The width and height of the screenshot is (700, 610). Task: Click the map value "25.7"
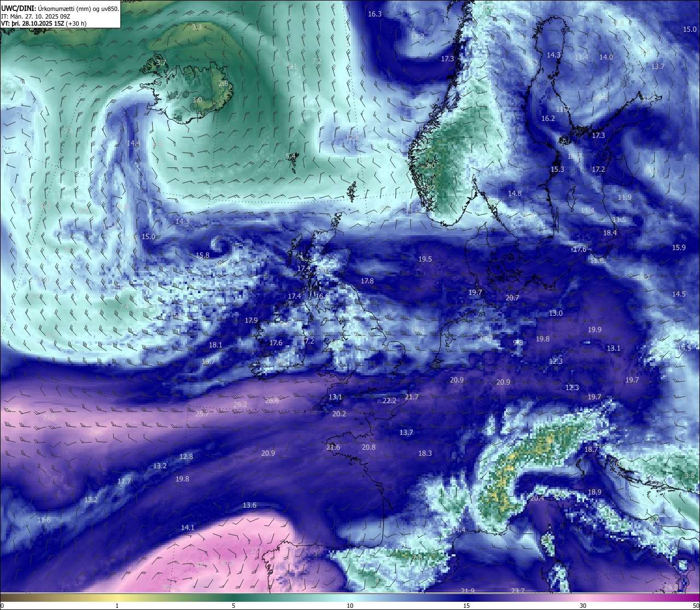[x=202, y=414]
